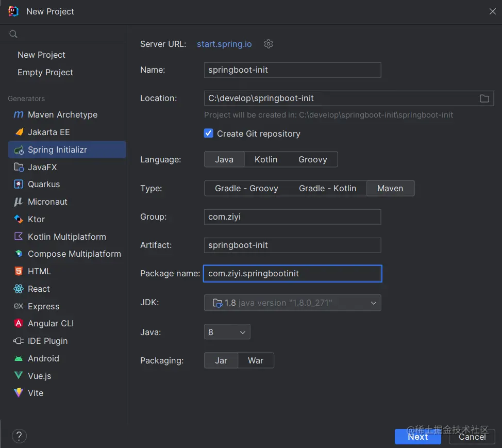The height and width of the screenshot is (448, 502).
Task: Open server URL settings gear
Action: point(269,44)
